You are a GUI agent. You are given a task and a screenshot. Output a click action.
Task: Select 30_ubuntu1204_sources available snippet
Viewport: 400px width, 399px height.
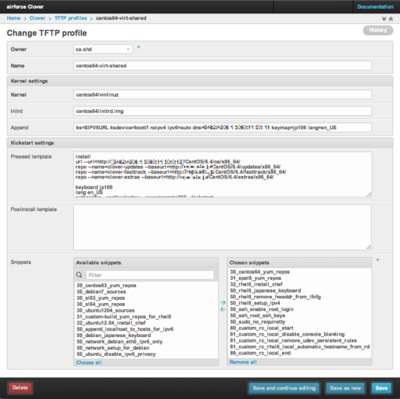click(106, 310)
